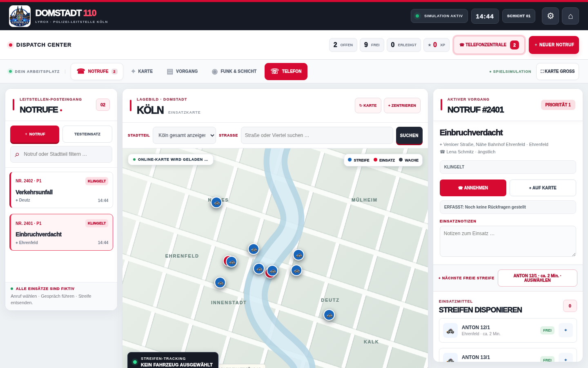Click the star icon for ANTON 12/1
This screenshot has width=588, height=368.
(566, 330)
